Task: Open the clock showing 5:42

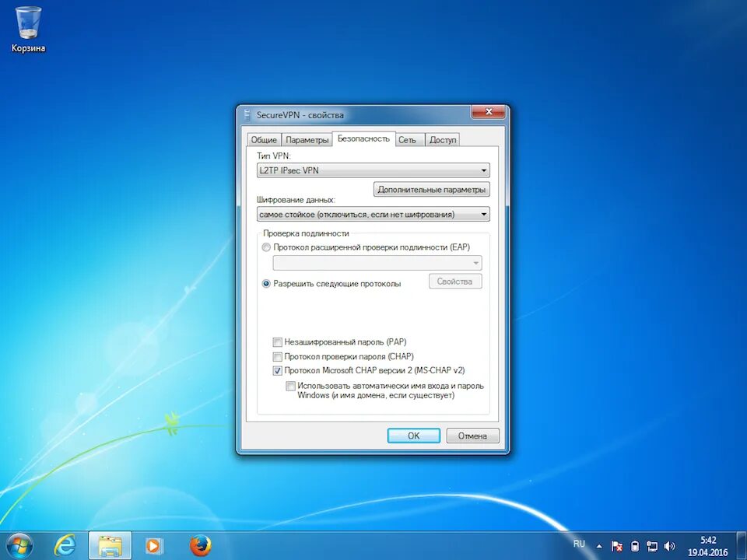Action: pyautogui.click(x=708, y=546)
